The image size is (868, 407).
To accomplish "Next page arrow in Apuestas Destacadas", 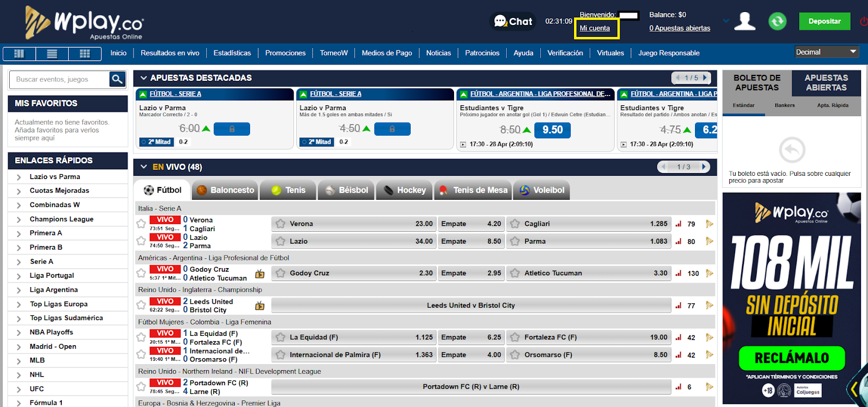I will (x=705, y=78).
